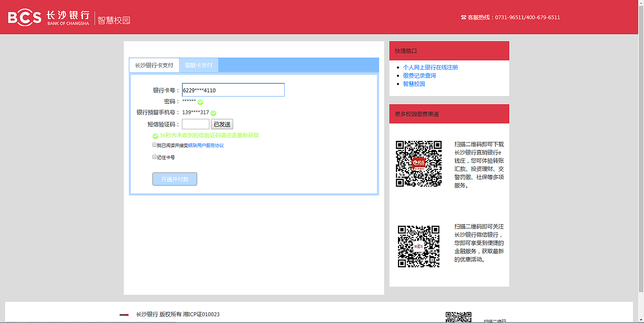Click the 更多校园缴费渠道 header
The width and height of the screenshot is (644, 323).
click(449, 114)
